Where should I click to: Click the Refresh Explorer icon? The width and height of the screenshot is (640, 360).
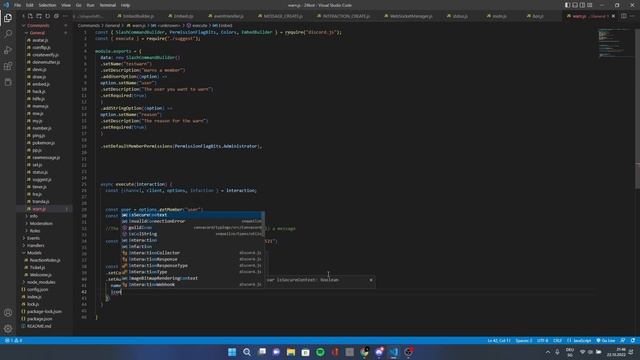click(48, 16)
